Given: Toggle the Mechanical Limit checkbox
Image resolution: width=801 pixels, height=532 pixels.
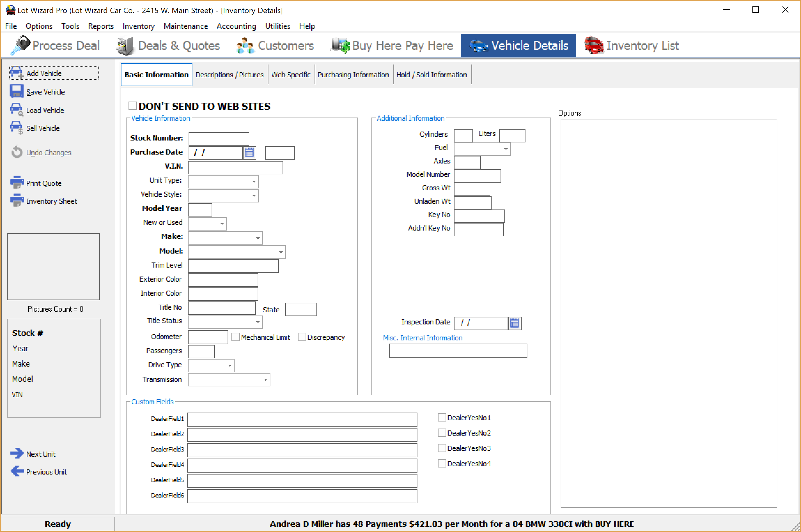Looking at the screenshot, I should pyautogui.click(x=235, y=337).
